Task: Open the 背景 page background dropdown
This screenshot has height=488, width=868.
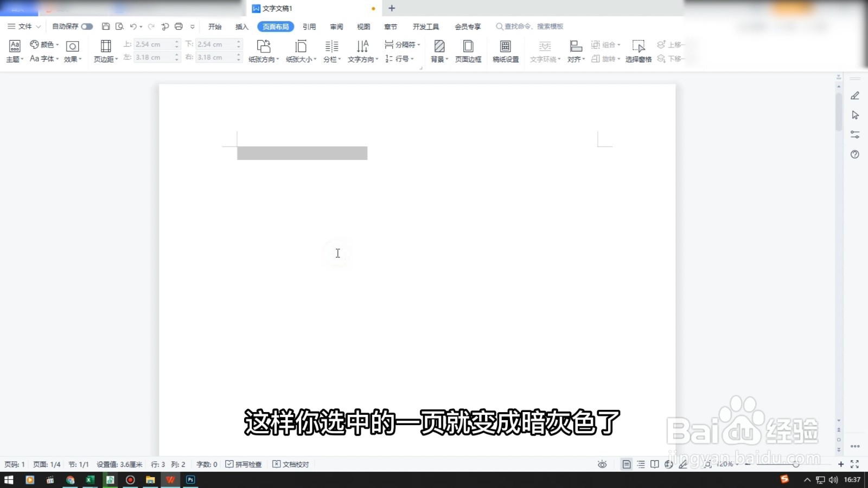Action: (x=439, y=51)
